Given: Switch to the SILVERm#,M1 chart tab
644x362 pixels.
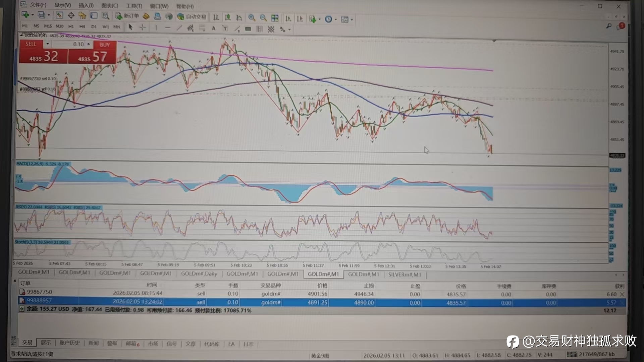Looking at the screenshot, I should pyautogui.click(x=405, y=275).
